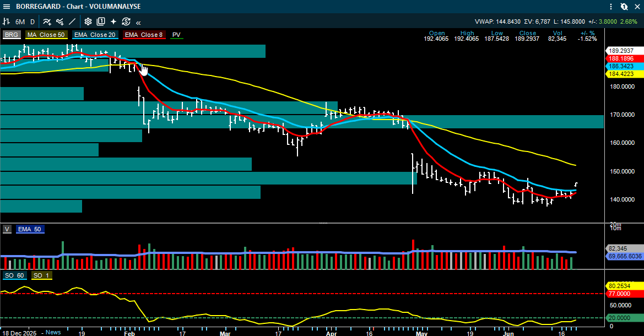Click the L: 145.8000 last price
This screenshot has height=336, width=644.
click(x=569, y=22)
